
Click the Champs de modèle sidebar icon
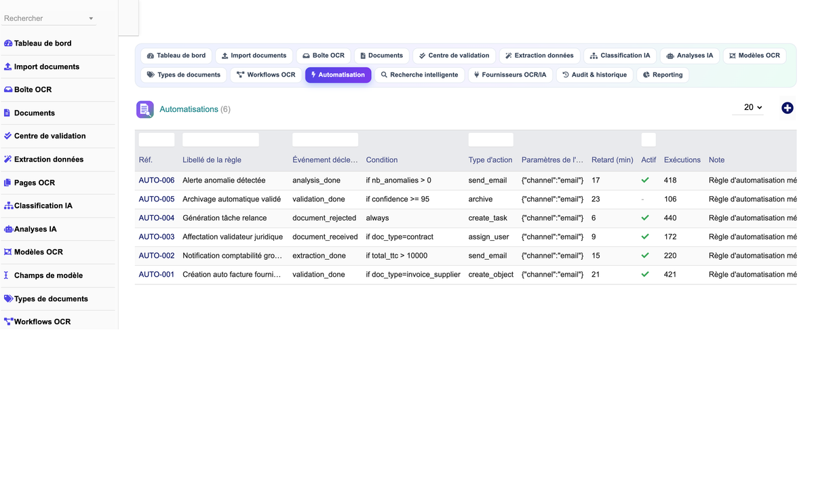pos(7,275)
